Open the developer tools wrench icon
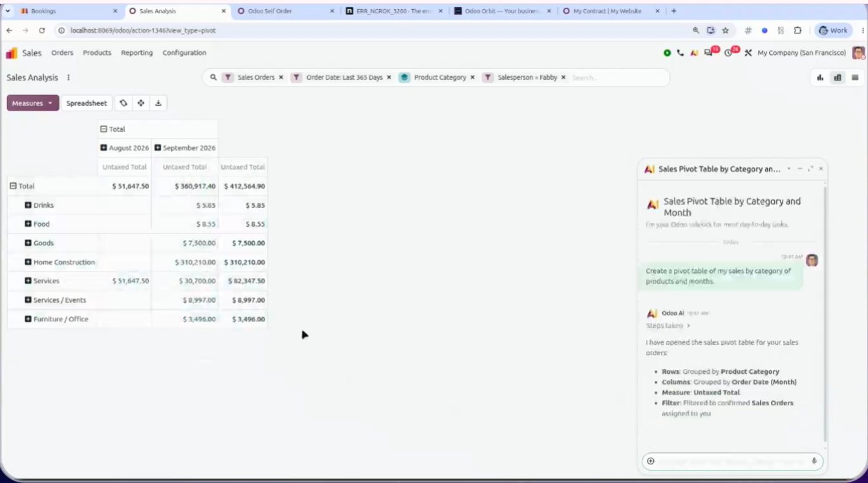 pyautogui.click(x=748, y=53)
